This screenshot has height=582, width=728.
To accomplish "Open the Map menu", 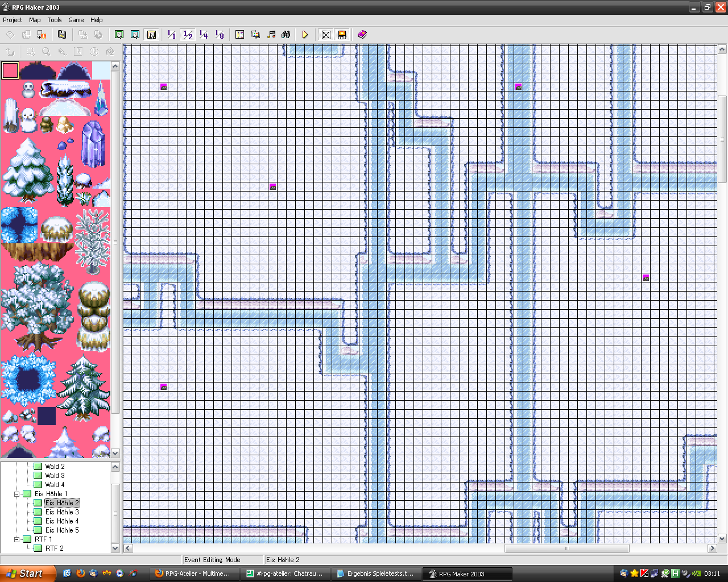I will pos(35,20).
